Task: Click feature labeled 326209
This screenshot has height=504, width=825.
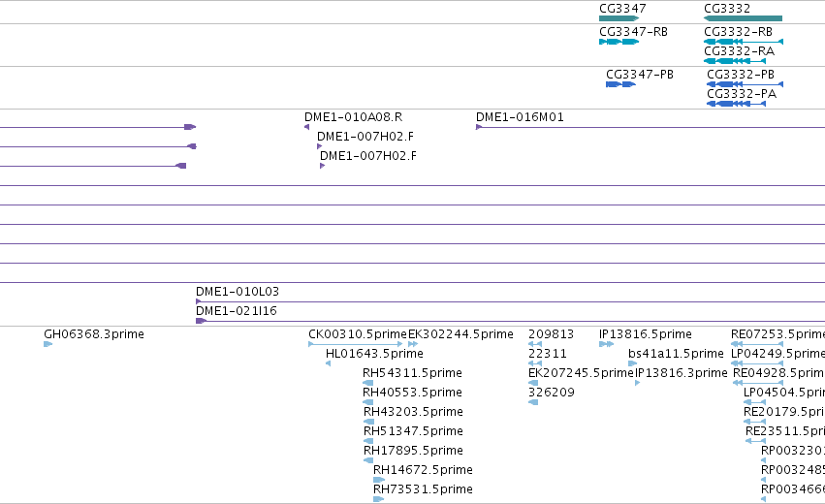Action: 552,393
